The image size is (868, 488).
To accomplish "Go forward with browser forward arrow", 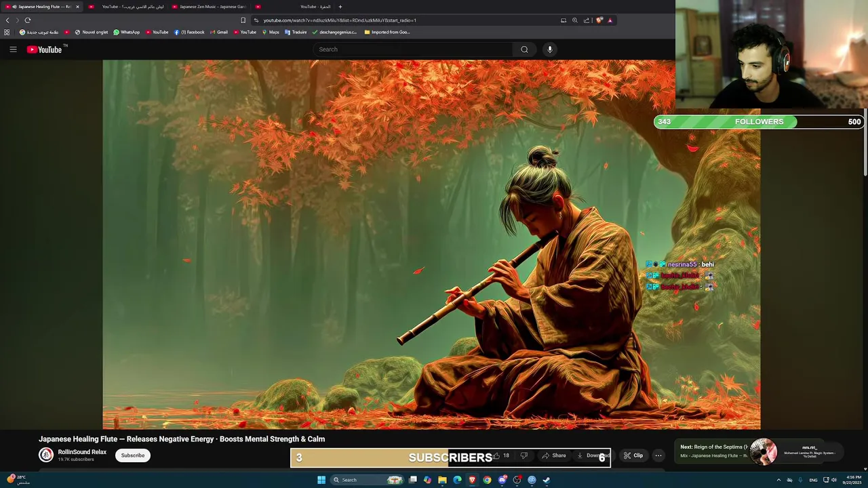I will tap(18, 20).
